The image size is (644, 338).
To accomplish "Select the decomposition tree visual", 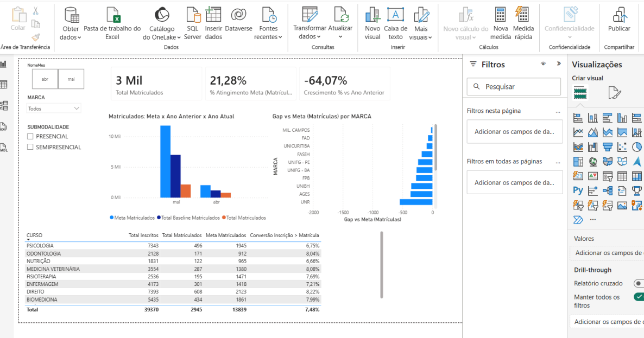I will click(608, 191).
